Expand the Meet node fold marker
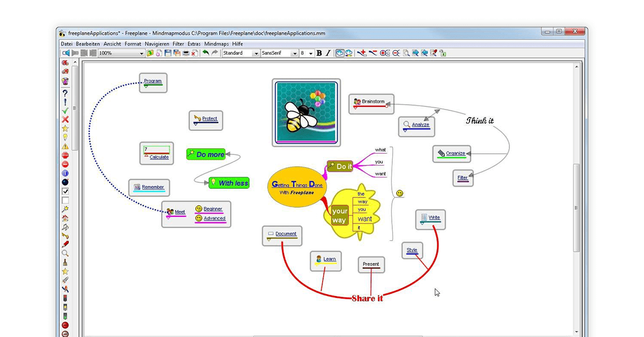This screenshot has width=644, height=337. click(x=168, y=217)
